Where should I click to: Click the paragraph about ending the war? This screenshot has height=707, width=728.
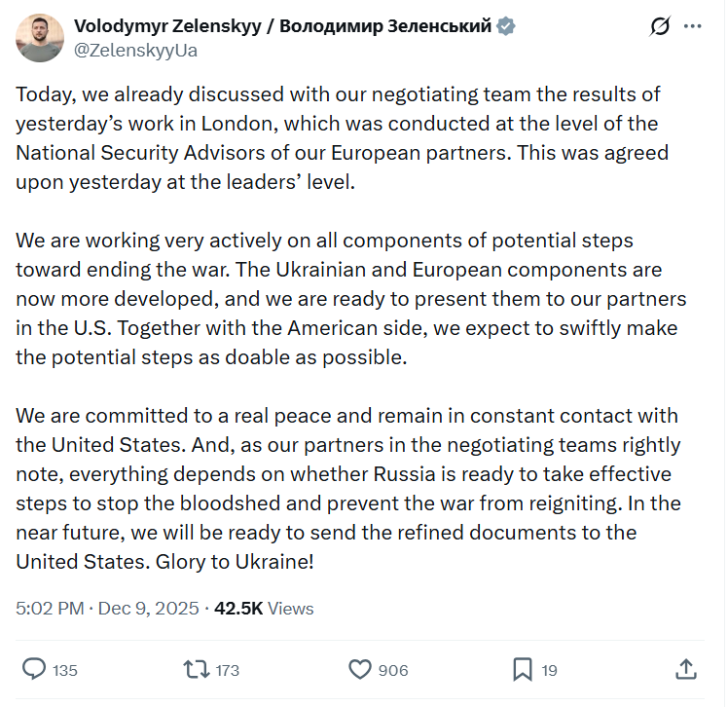(x=351, y=299)
